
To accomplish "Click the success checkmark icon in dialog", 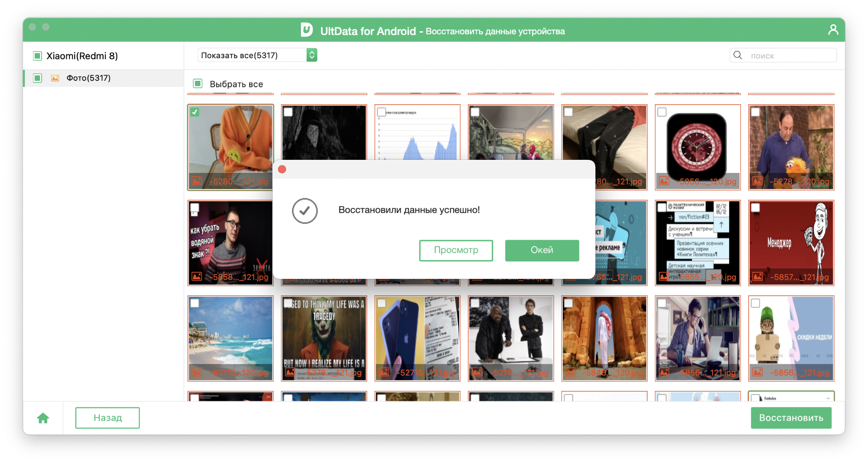I will coord(305,211).
